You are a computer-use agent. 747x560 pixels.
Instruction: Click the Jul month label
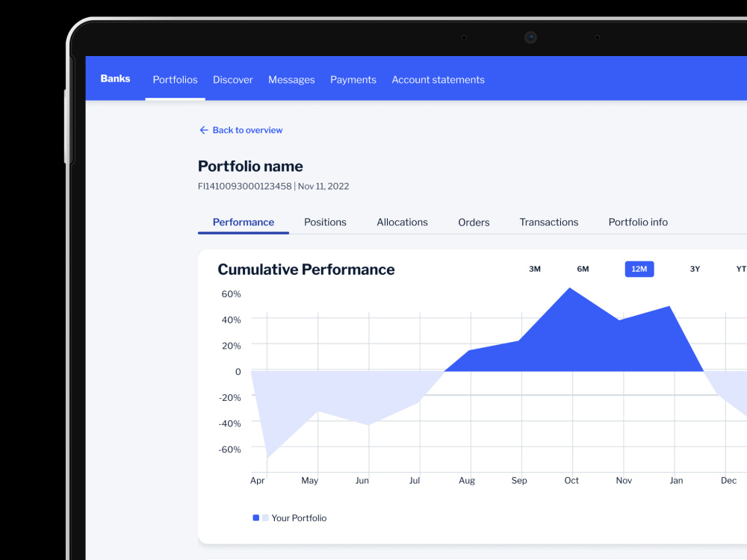(x=415, y=480)
